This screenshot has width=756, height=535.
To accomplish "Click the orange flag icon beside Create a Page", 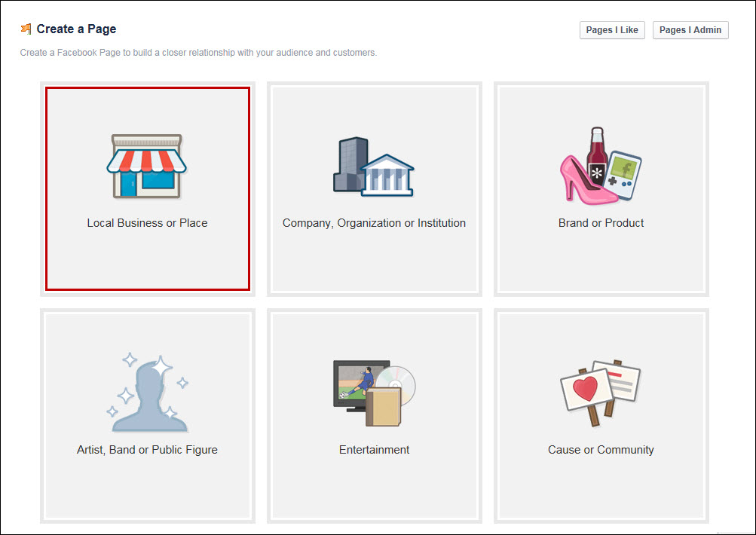I will 26,29.
